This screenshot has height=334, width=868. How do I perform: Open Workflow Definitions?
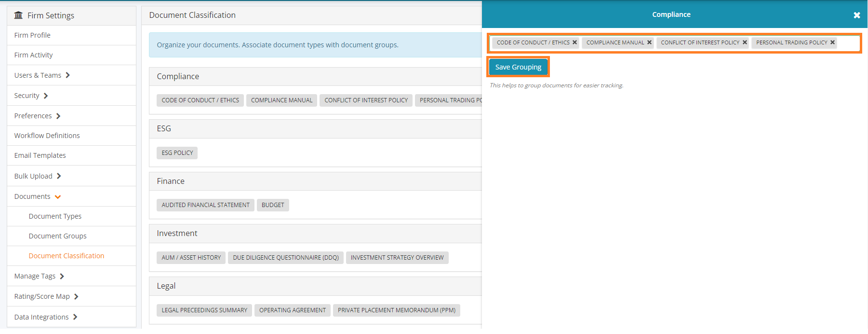coord(71,136)
